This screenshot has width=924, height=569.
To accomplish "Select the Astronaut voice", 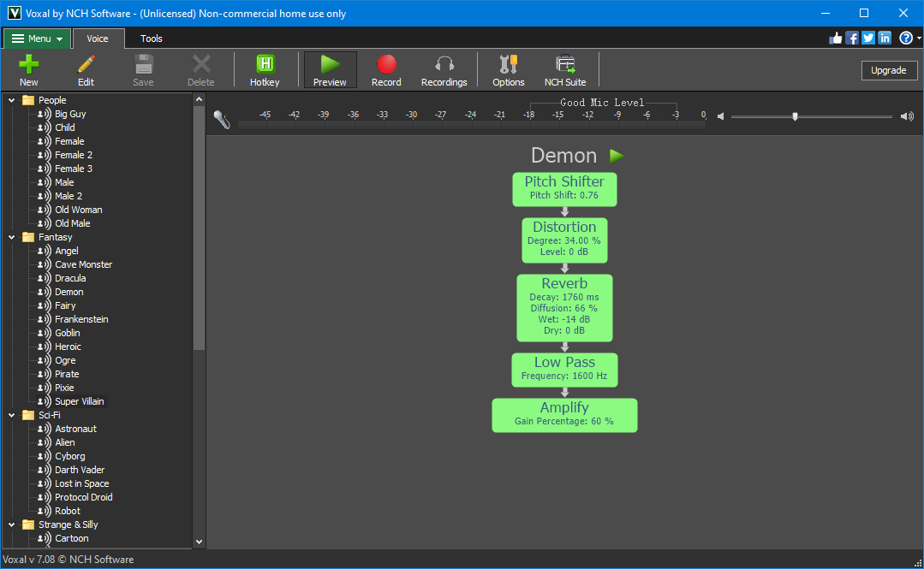I will [75, 429].
